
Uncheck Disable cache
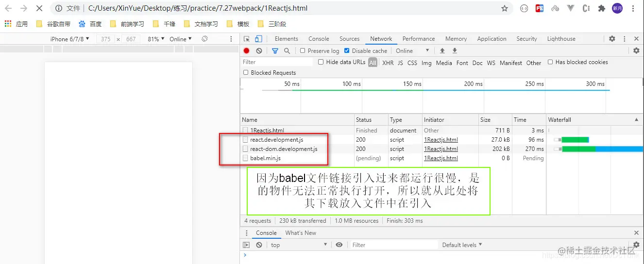click(347, 50)
